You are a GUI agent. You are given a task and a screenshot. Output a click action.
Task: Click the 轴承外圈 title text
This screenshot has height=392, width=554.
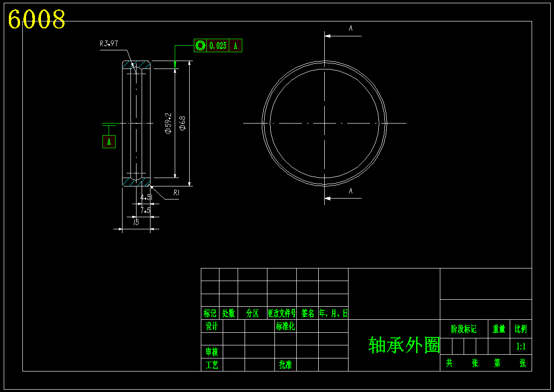[404, 345]
